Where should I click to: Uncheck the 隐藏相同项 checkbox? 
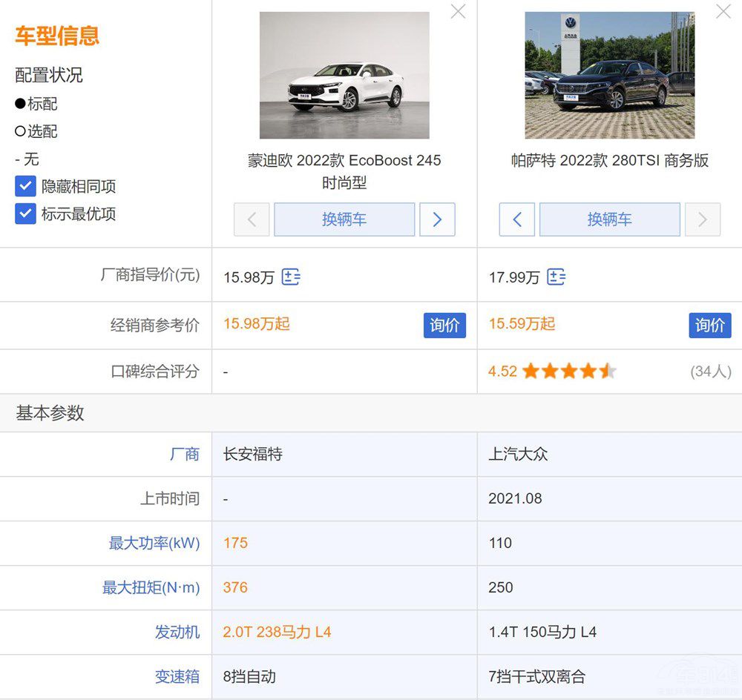26,186
